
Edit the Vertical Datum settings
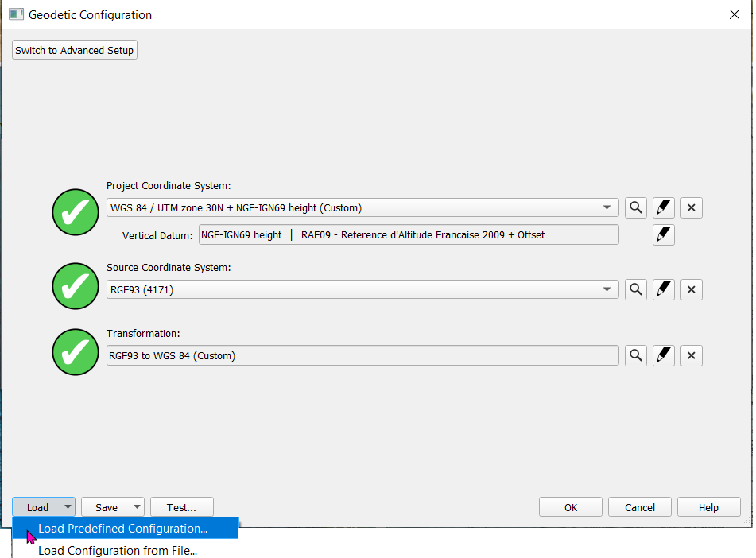[664, 234]
